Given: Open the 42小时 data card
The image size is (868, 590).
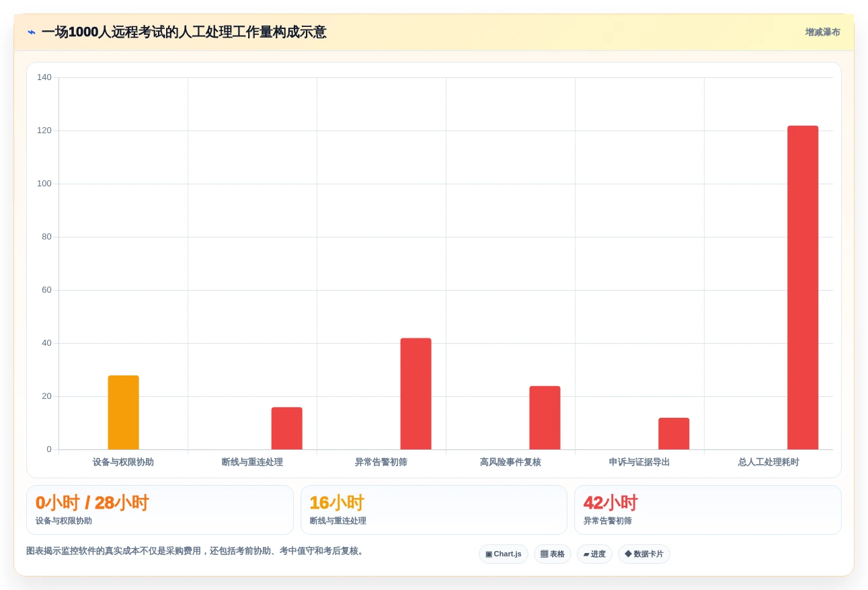Looking at the screenshot, I should click(x=708, y=510).
